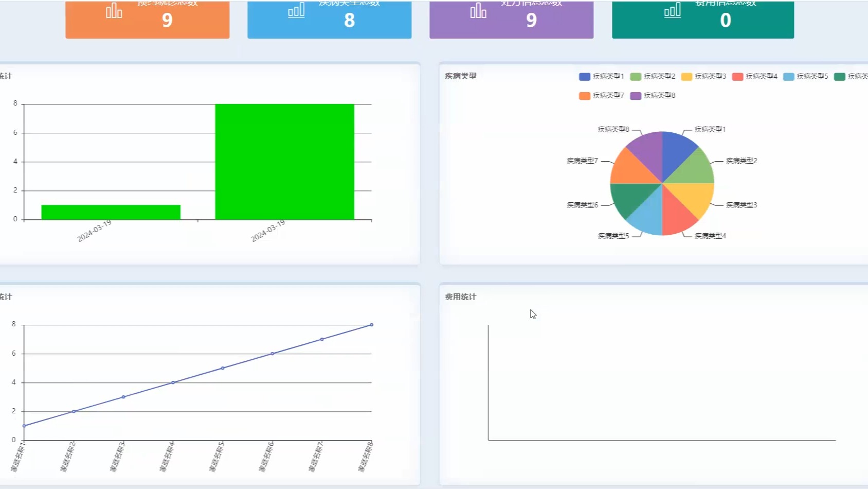The image size is (868, 489).
Task: Select the line chart point for 家庭名称5
Action: click(x=223, y=368)
